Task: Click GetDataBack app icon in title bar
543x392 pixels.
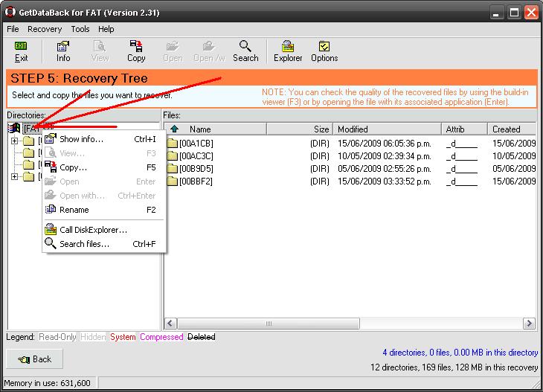Action: pyautogui.click(x=10, y=12)
